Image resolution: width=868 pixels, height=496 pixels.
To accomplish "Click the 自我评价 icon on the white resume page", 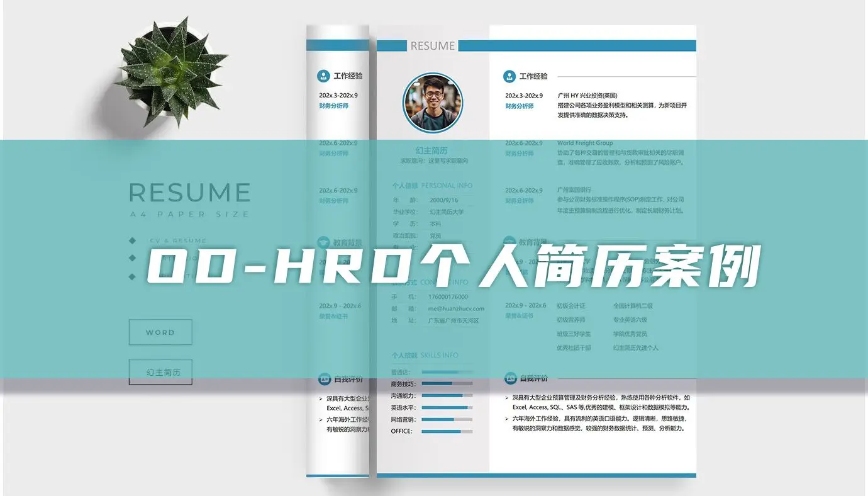I will pos(509,379).
